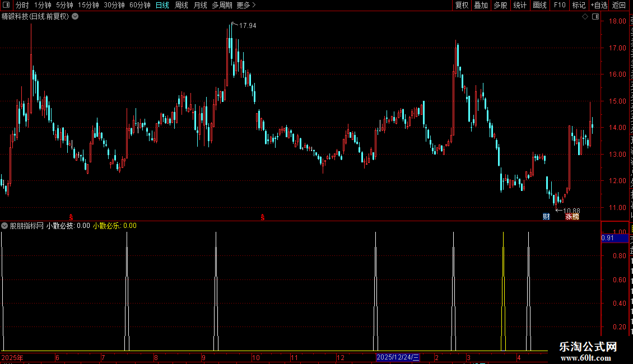This screenshot has width=633, height=364.
Task: Click the 财 financial marker icon
Action: 546,217
